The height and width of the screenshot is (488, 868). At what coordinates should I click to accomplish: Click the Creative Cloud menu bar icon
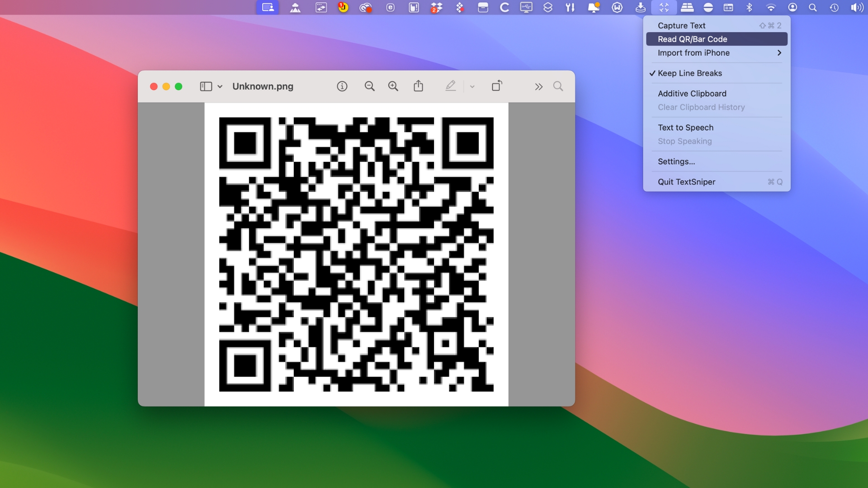point(366,7)
